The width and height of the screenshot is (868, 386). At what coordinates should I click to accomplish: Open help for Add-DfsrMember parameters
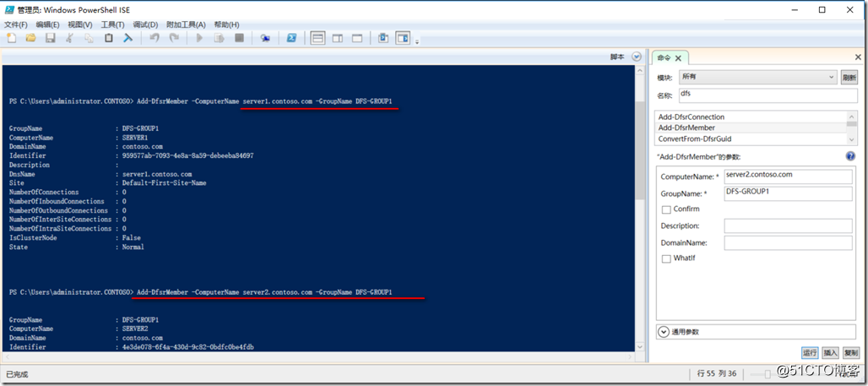click(850, 156)
